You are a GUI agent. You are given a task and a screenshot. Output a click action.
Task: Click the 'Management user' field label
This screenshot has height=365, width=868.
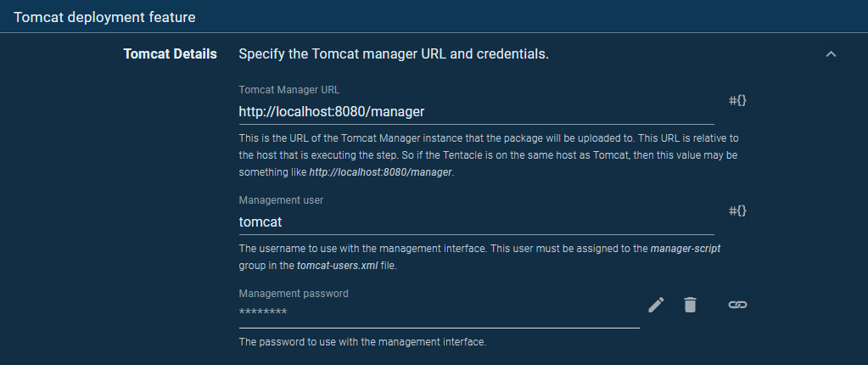pos(281,200)
